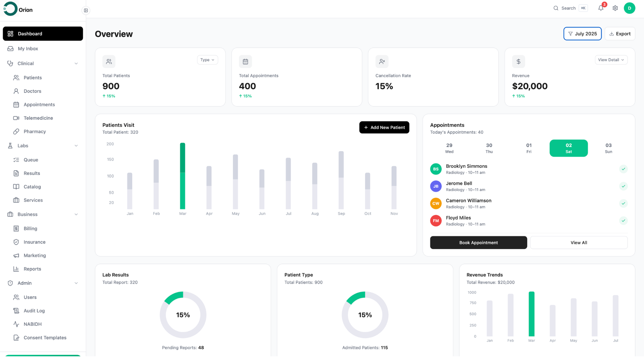Click View All appointments button
The width and height of the screenshot is (644, 362).
click(x=579, y=243)
